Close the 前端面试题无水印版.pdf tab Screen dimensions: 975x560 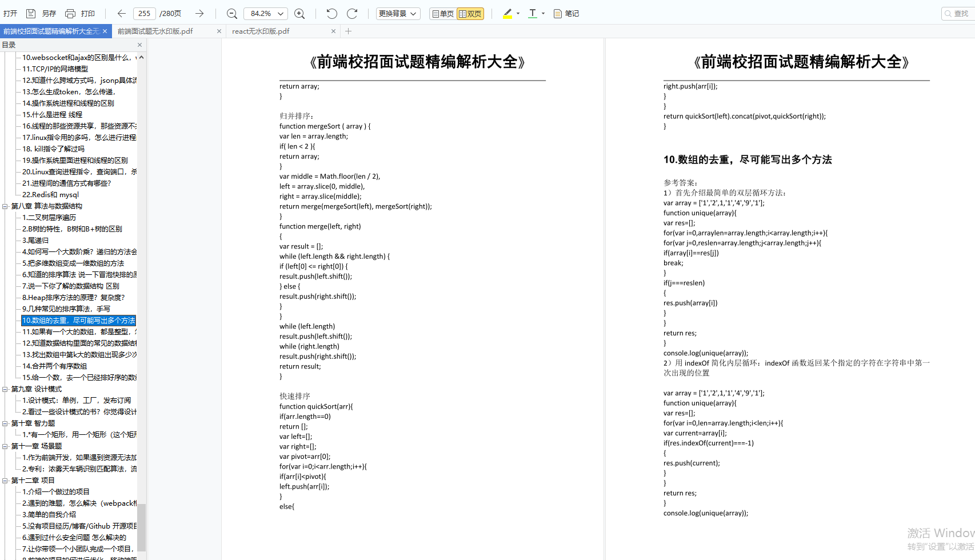[219, 31]
